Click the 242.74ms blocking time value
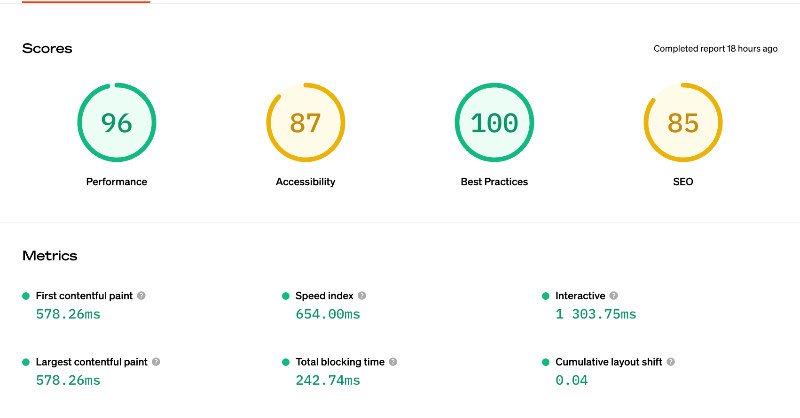 pos(328,380)
